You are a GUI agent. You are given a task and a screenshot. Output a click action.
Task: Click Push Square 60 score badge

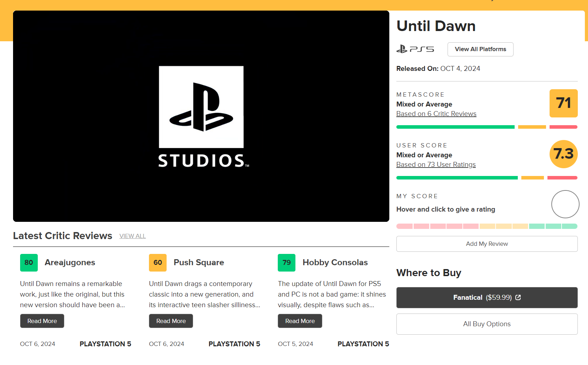click(x=158, y=263)
